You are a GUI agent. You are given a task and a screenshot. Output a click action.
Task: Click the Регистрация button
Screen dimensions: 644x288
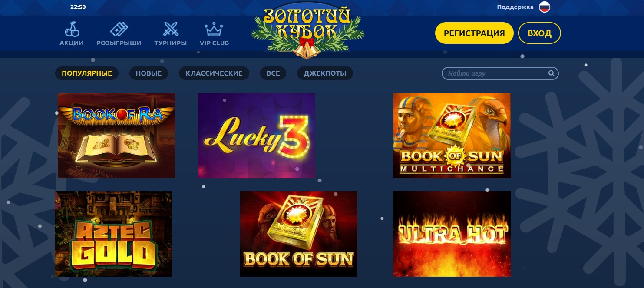click(x=474, y=33)
